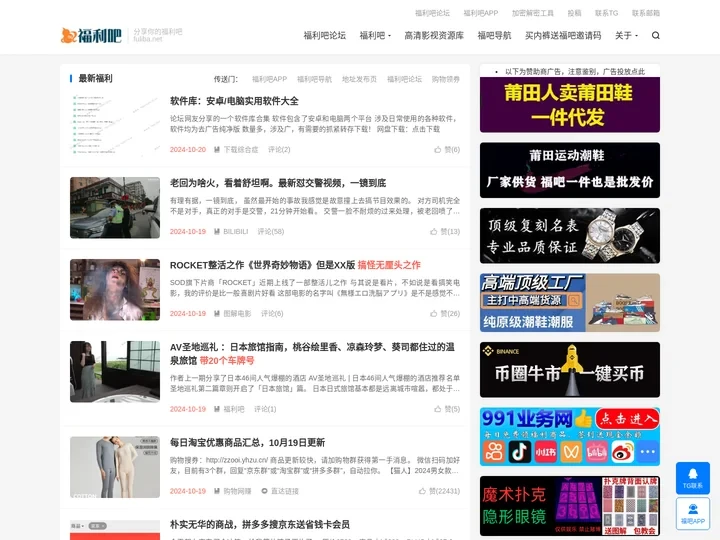Open the ROCKET整活之作 article title
Viewport: 720px width, 540px height.
295,265
